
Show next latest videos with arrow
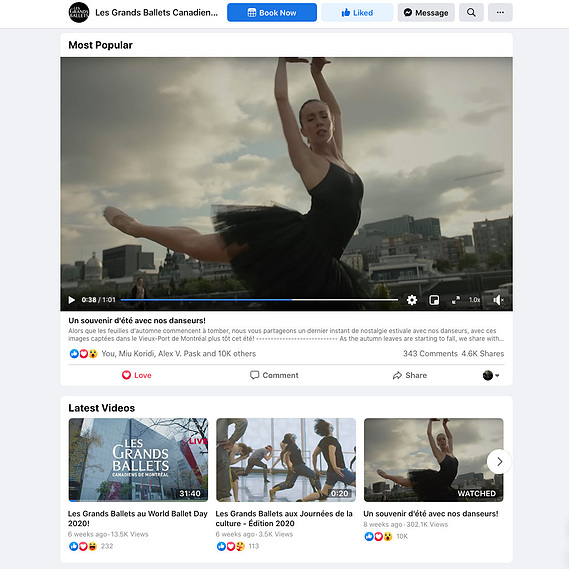(x=499, y=461)
